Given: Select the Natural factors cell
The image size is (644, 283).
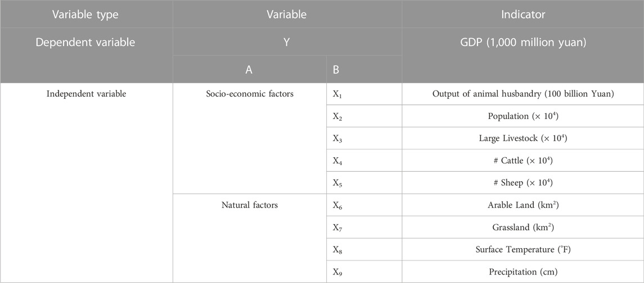Looking at the screenshot, I should pyautogui.click(x=249, y=238).
